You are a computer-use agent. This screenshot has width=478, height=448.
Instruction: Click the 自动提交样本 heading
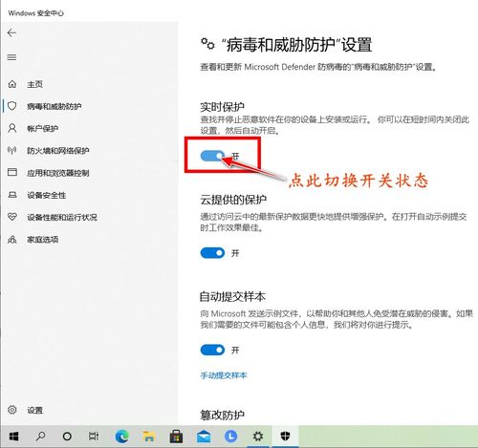[232, 297]
